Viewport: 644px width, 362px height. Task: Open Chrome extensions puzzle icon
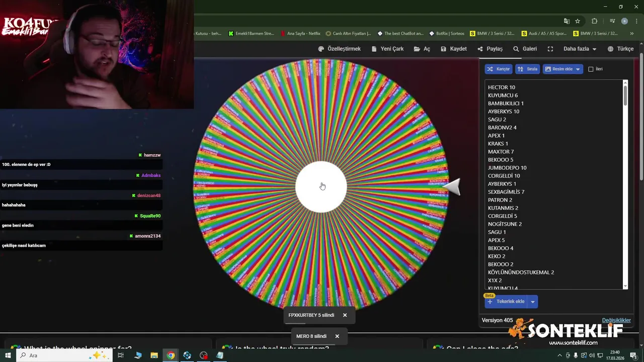(595, 21)
